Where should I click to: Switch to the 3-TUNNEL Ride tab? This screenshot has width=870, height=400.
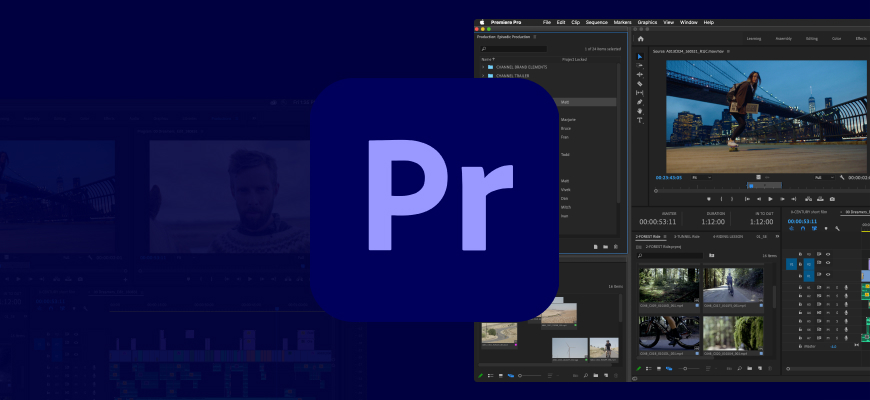686,236
